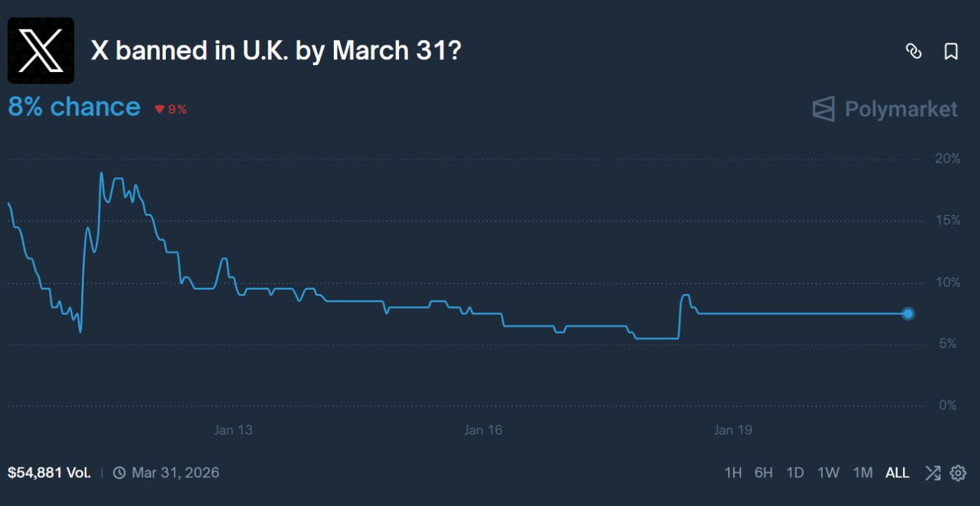The height and width of the screenshot is (506, 980).
Task: Click the $54,881 Vol. label
Action: pyautogui.click(x=49, y=473)
